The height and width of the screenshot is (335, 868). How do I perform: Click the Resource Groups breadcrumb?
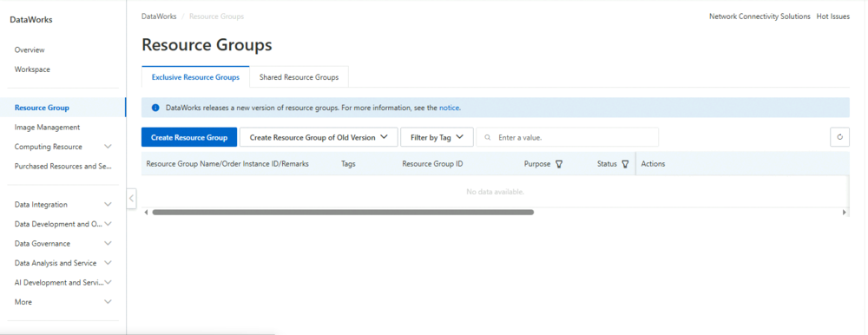click(216, 16)
